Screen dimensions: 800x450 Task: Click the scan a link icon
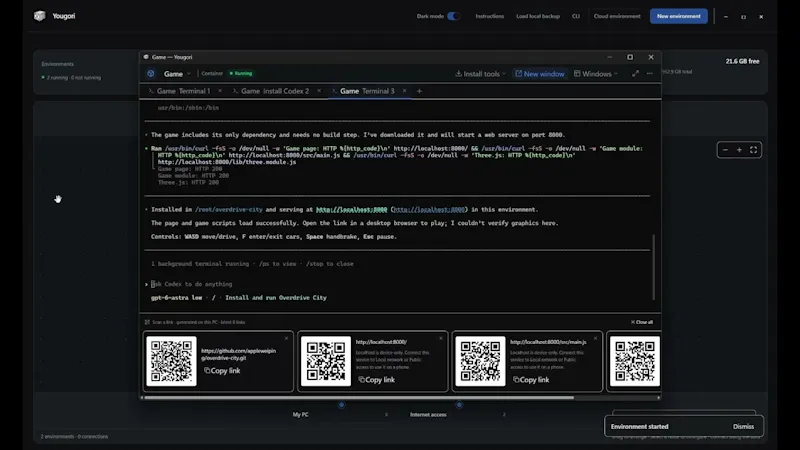click(x=147, y=322)
